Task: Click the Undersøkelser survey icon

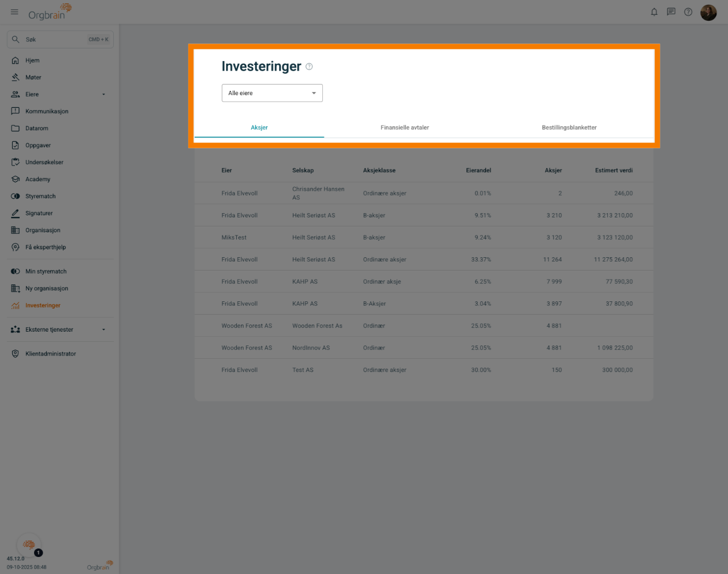Action: coord(15,163)
